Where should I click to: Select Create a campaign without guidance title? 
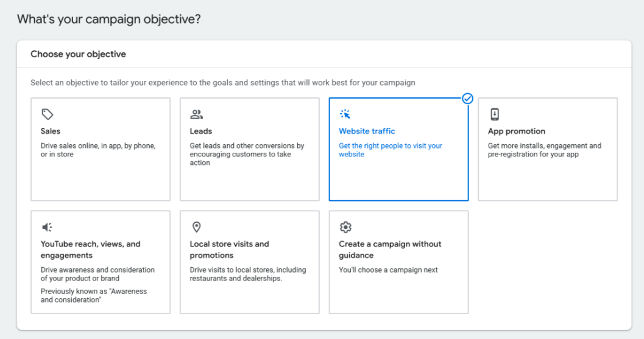(390, 250)
